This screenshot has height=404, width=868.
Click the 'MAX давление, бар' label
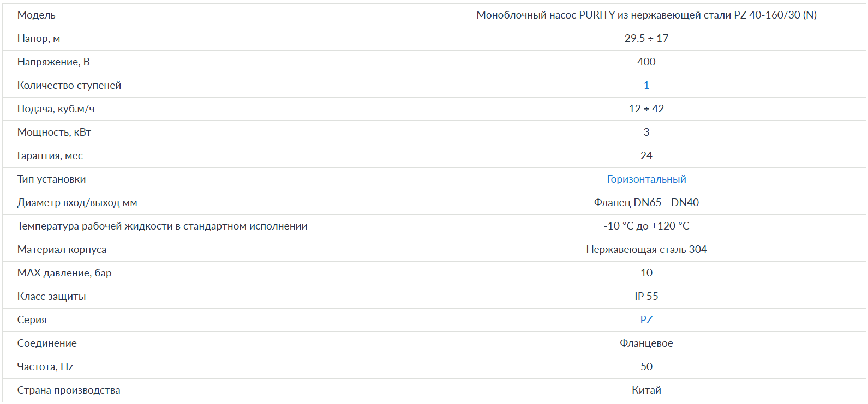pos(64,273)
